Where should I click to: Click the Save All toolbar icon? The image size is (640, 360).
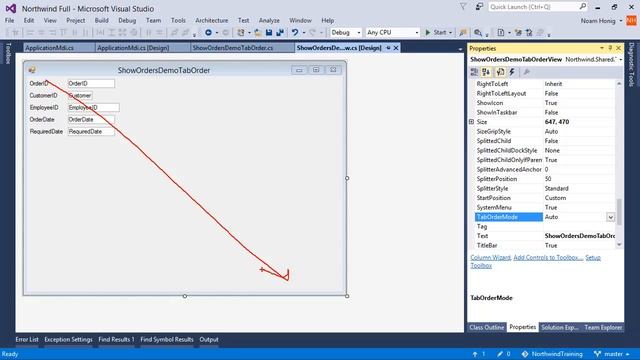pyautogui.click(x=280, y=32)
